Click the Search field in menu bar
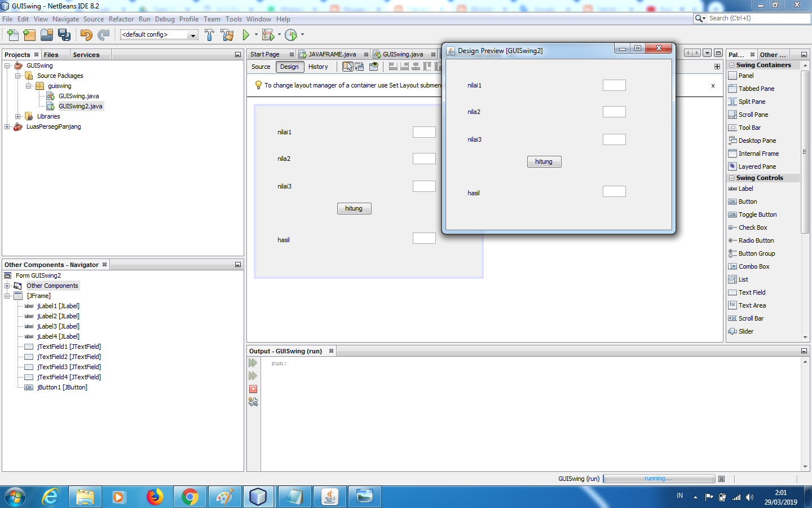 tap(752, 18)
